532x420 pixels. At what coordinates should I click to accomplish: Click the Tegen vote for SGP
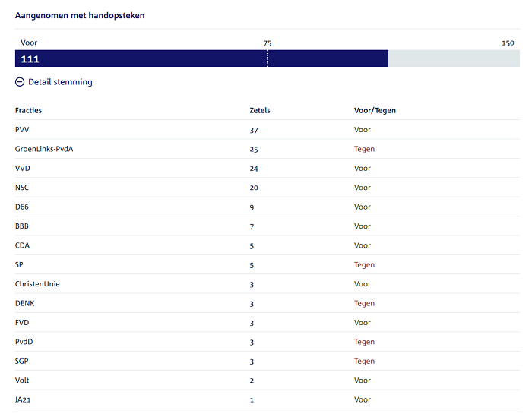coord(364,361)
